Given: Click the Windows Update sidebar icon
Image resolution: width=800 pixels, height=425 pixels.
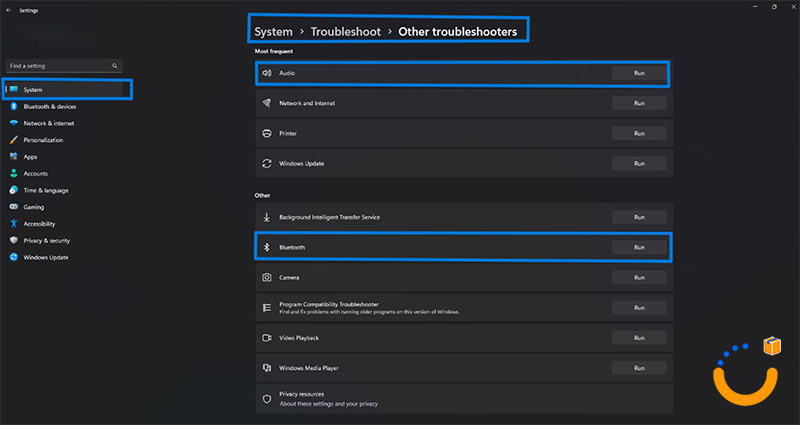Looking at the screenshot, I should coord(14,257).
